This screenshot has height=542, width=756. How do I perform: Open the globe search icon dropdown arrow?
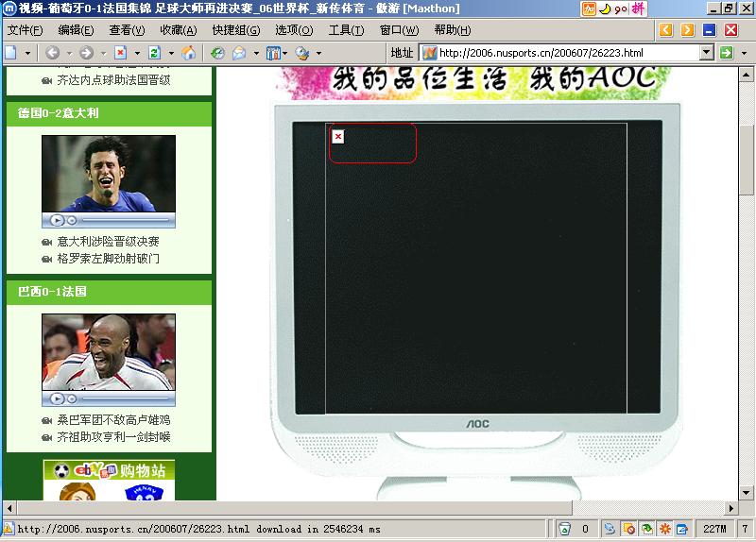(318, 53)
